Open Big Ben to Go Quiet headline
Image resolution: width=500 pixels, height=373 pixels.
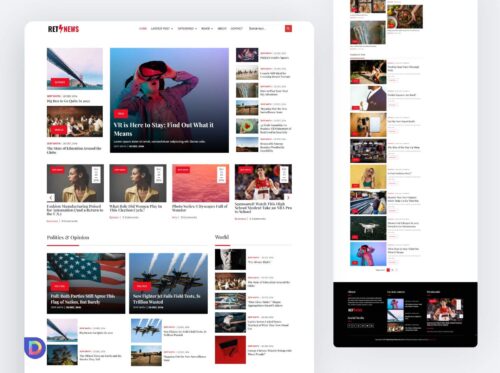point(68,101)
